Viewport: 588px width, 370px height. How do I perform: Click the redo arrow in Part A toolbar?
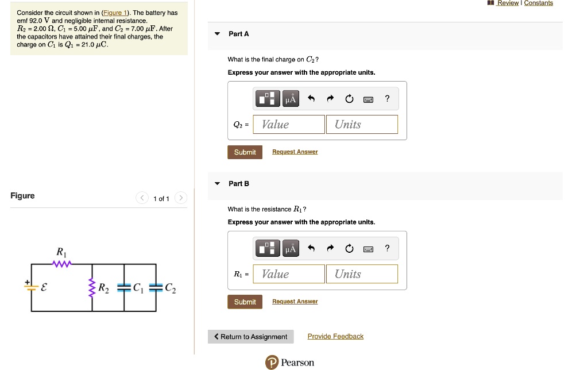pyautogui.click(x=330, y=98)
